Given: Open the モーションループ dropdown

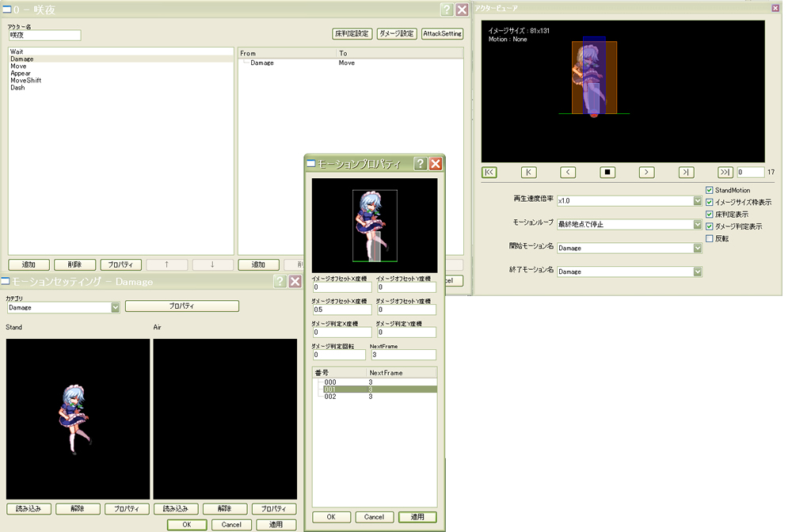Looking at the screenshot, I should [x=697, y=224].
